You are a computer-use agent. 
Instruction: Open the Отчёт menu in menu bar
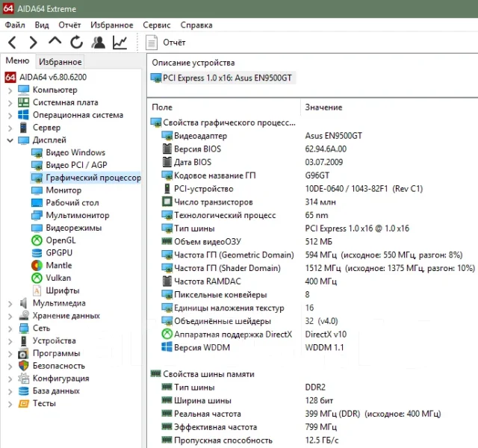click(69, 25)
